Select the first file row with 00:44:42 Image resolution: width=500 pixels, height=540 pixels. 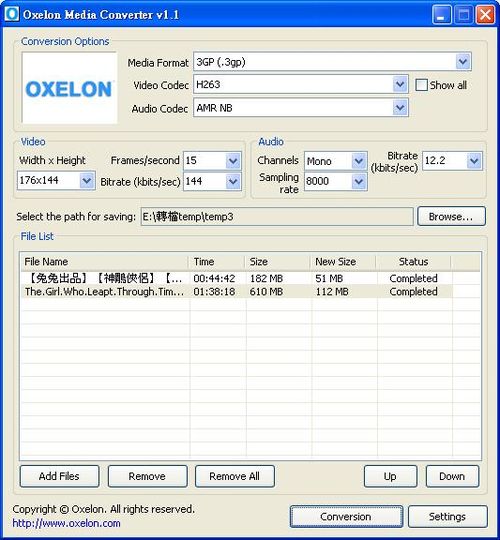tap(236, 278)
